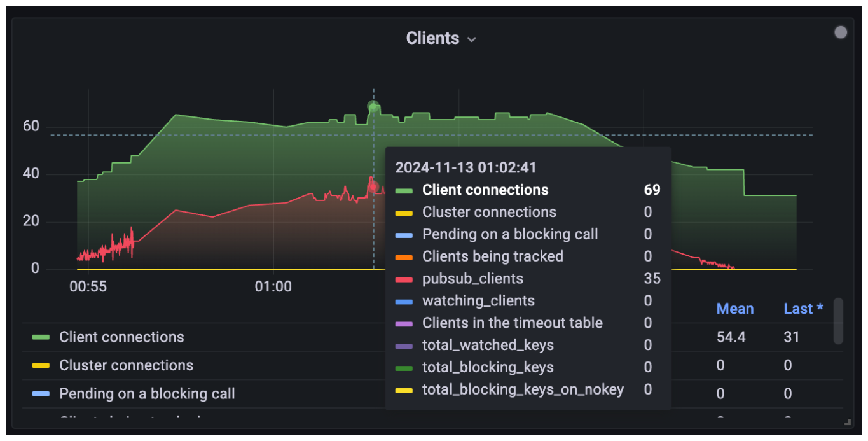This screenshot has width=868, height=441.
Task: Open the Clients panel title dropdown chevron
Action: click(471, 39)
